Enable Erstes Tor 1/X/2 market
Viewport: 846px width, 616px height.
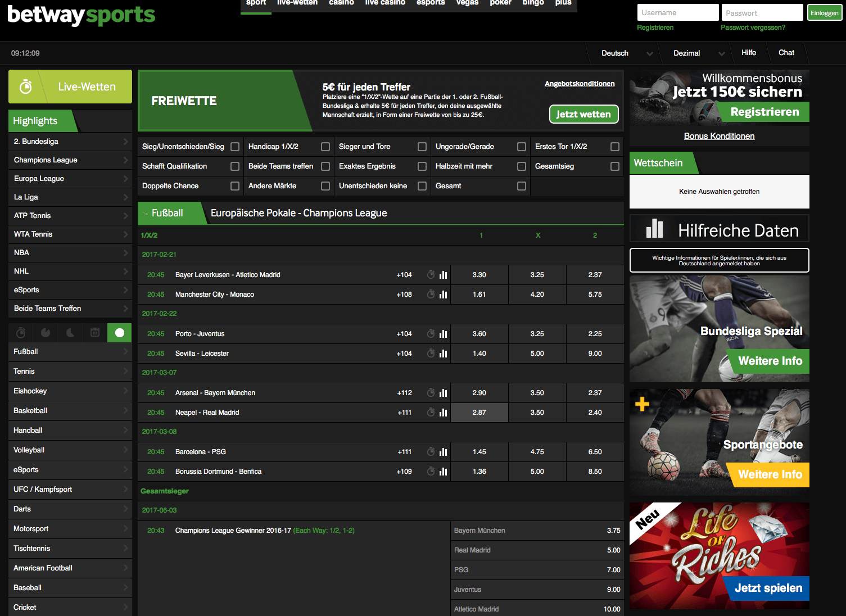click(615, 147)
